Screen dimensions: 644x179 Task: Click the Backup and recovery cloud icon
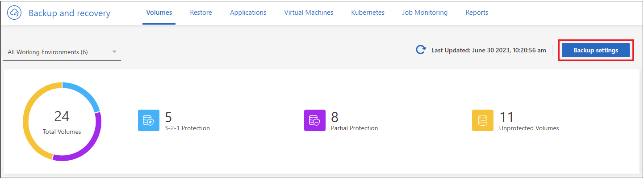[15, 13]
